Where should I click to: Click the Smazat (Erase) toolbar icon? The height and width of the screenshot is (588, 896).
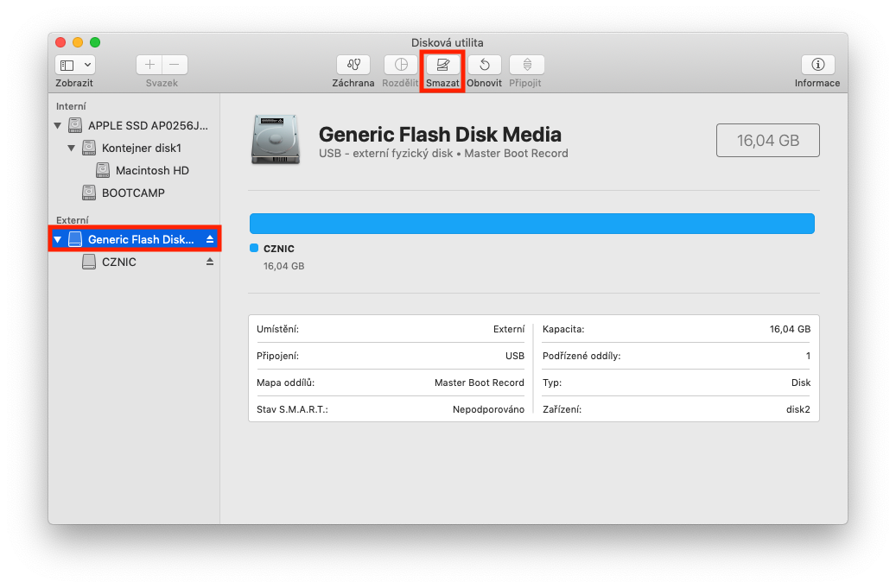coord(443,65)
